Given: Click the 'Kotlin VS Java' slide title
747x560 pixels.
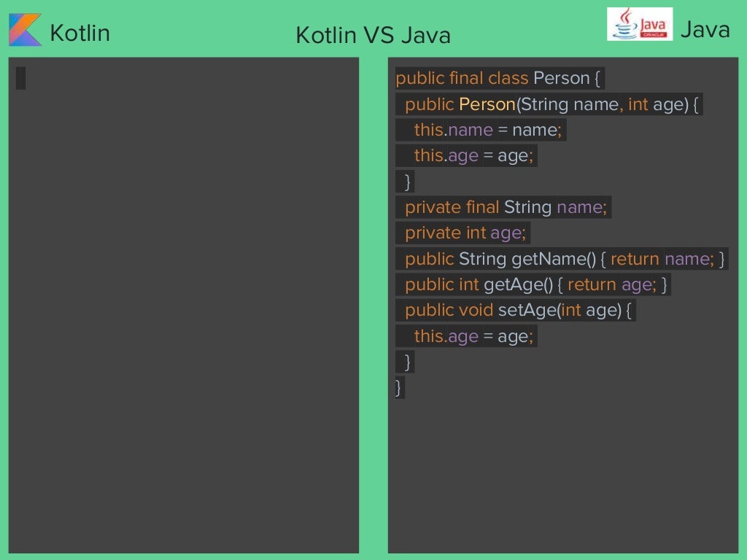Looking at the screenshot, I should click(373, 35).
